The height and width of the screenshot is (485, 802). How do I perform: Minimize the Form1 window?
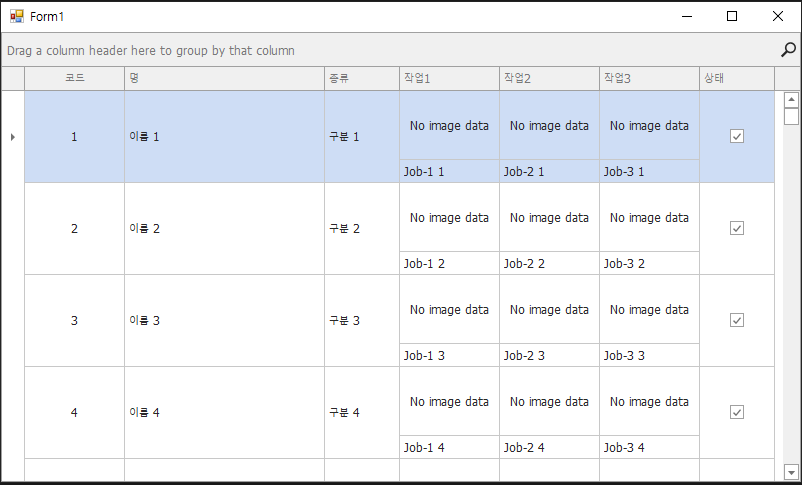[687, 16]
